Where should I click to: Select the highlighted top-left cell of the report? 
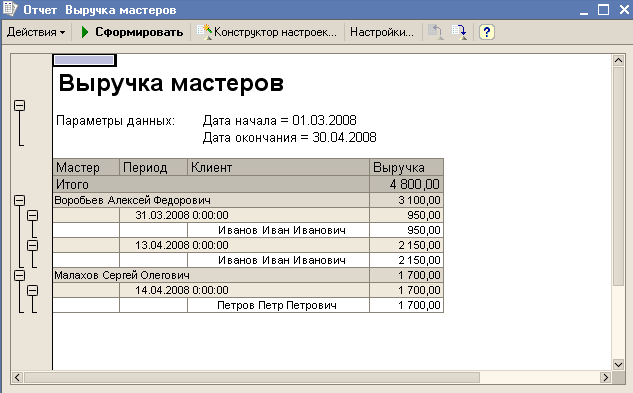(84, 60)
